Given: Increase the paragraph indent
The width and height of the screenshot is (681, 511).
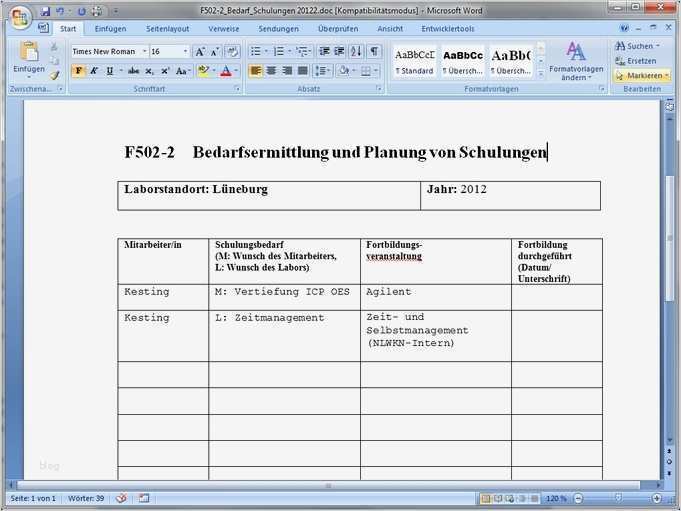Looking at the screenshot, I should point(339,52).
